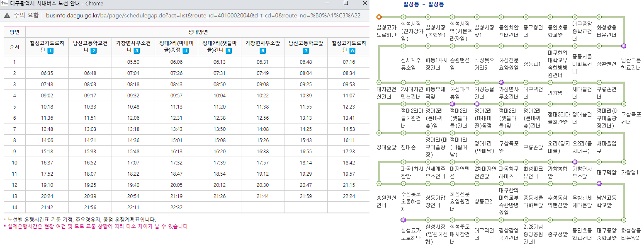Click the green stop marker for 화성쌍용타운앞2
Viewport: 644px width, 249px height.
pyautogui.click(x=624, y=220)
